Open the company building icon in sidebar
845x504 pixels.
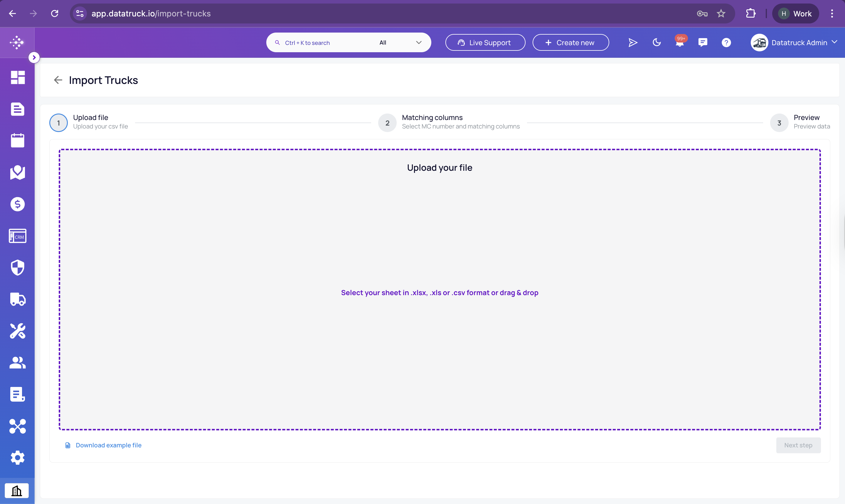(x=17, y=491)
